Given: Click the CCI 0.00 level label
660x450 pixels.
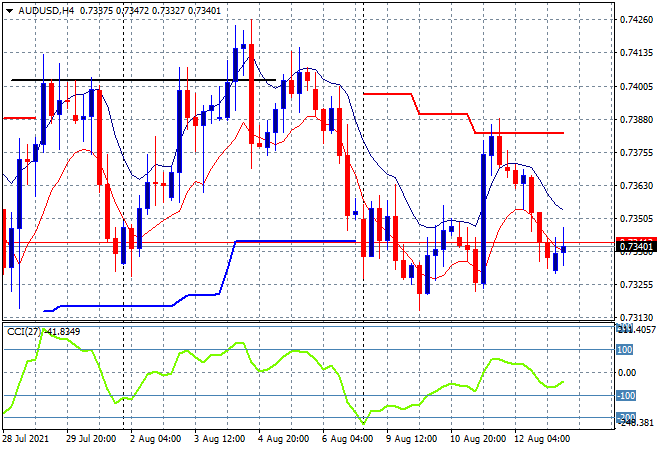Looking at the screenshot, I should (628, 373).
